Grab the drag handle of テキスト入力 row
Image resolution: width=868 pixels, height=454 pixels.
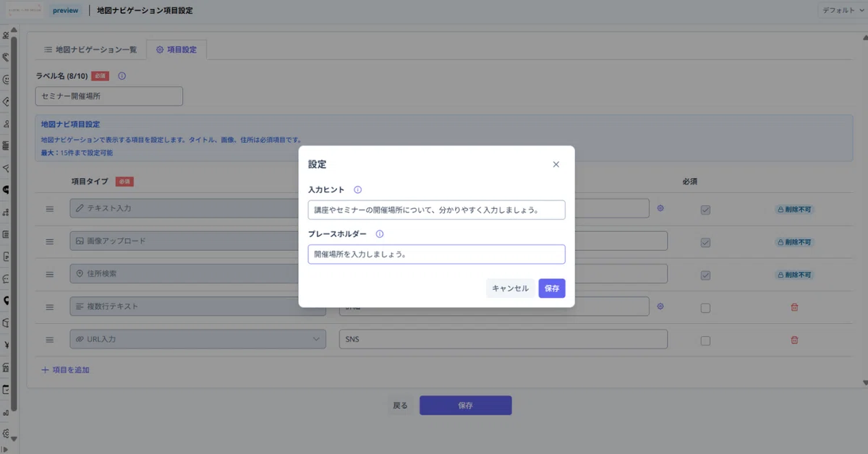[x=50, y=209]
